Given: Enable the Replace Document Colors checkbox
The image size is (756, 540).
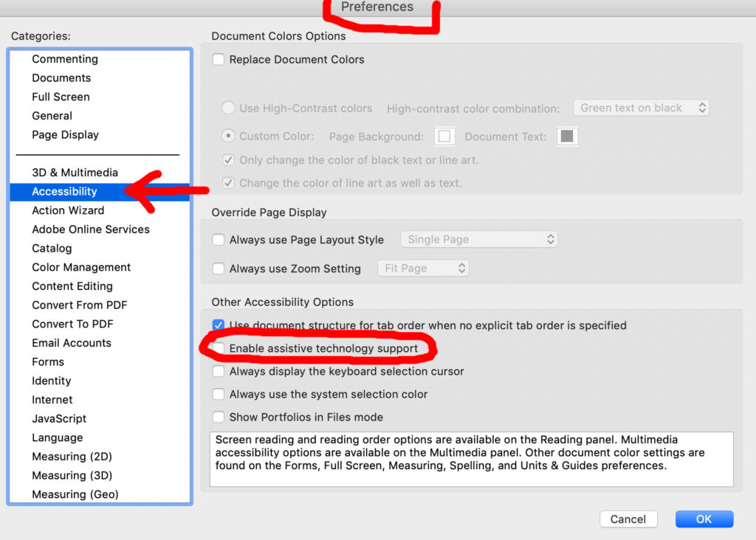Looking at the screenshot, I should click(219, 60).
